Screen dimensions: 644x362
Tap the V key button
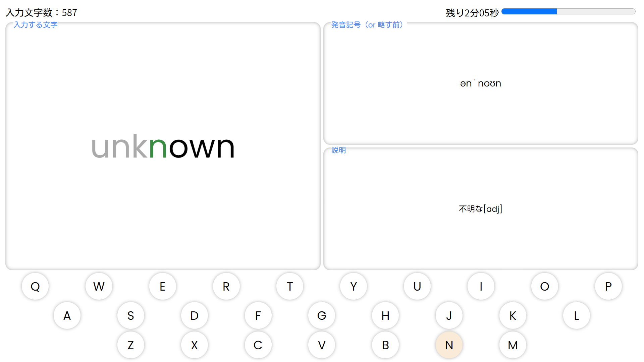pyautogui.click(x=322, y=345)
